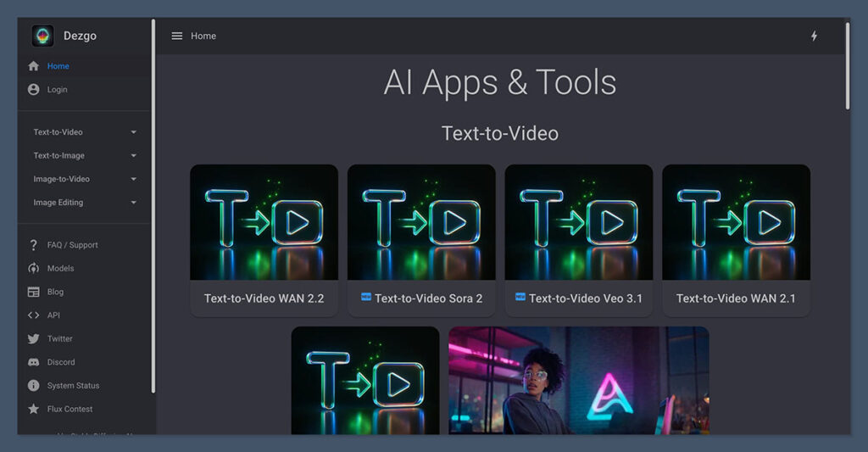Viewport: 868px width, 452px height.
Task: Click the Blog icon in sidebar
Action: 34,292
